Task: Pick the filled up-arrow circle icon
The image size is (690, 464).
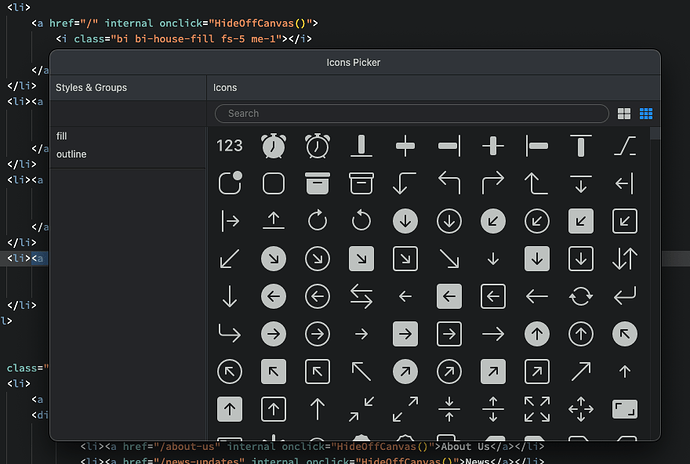Action: coord(537,334)
